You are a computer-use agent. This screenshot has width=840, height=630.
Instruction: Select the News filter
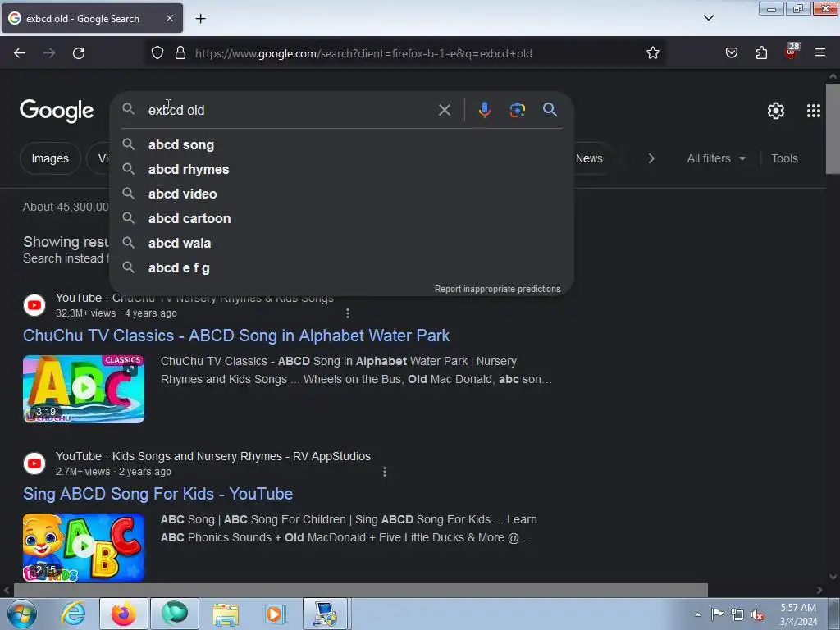pos(589,158)
